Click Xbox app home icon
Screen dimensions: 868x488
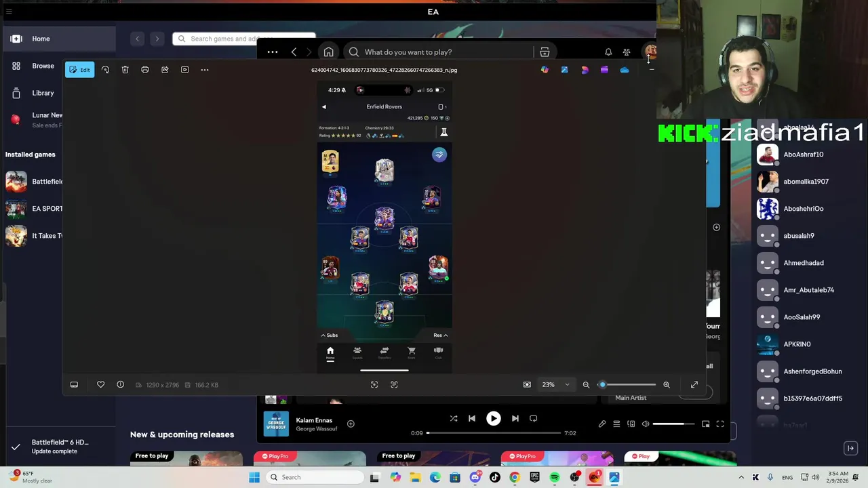coord(328,52)
